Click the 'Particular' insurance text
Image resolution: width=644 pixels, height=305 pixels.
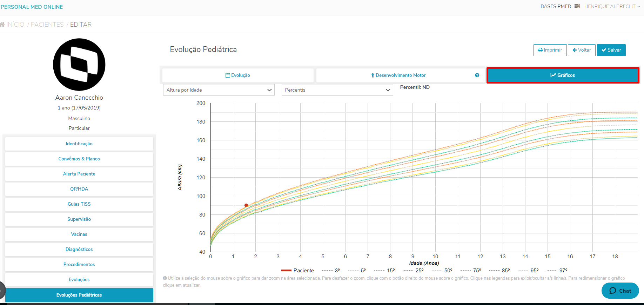click(x=79, y=128)
